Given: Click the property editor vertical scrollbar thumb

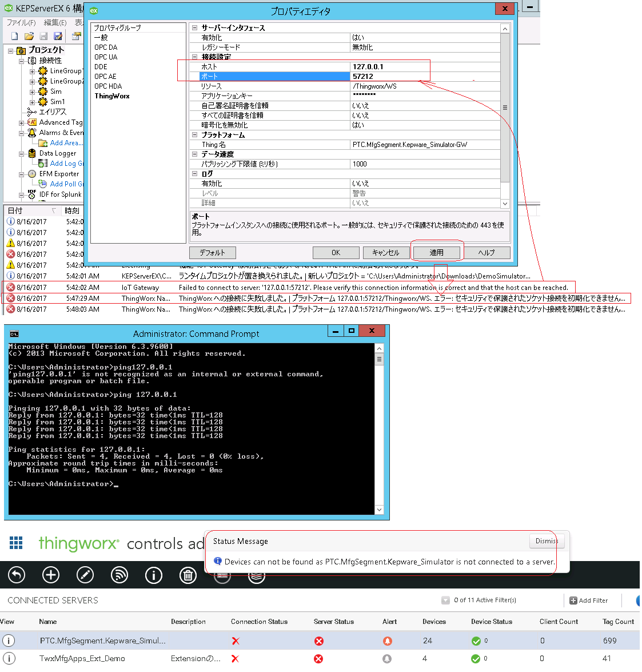Looking at the screenshot, I should (505, 108).
